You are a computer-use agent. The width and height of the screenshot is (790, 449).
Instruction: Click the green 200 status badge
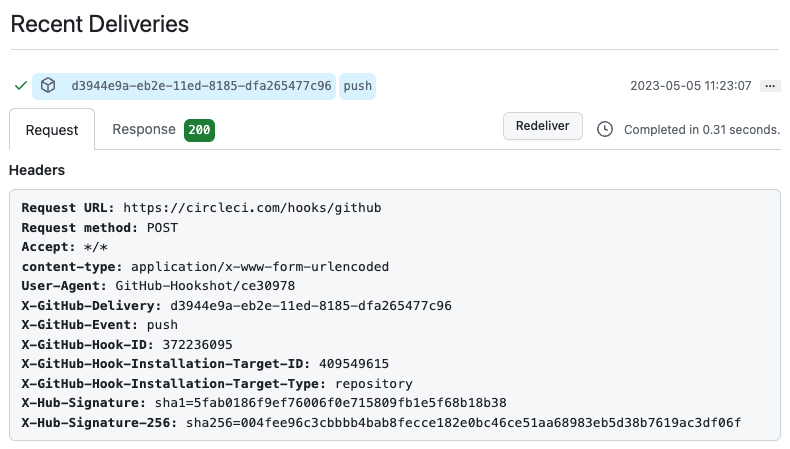click(199, 130)
